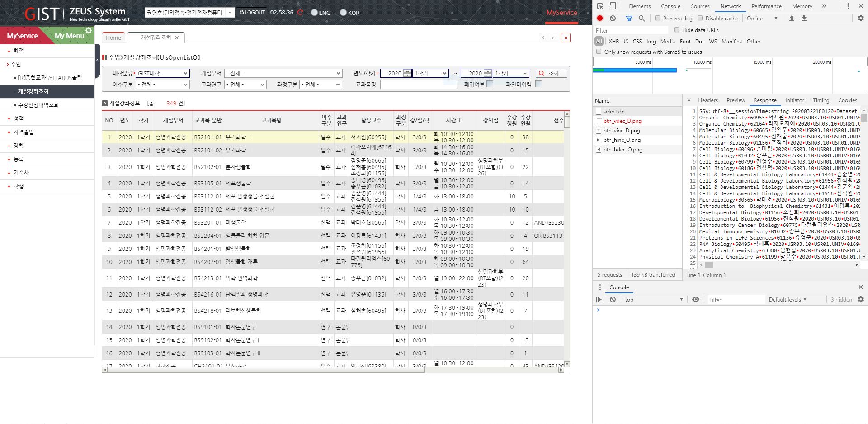Switch to the Home tab
Screen dimensions: 868x424
click(113, 38)
